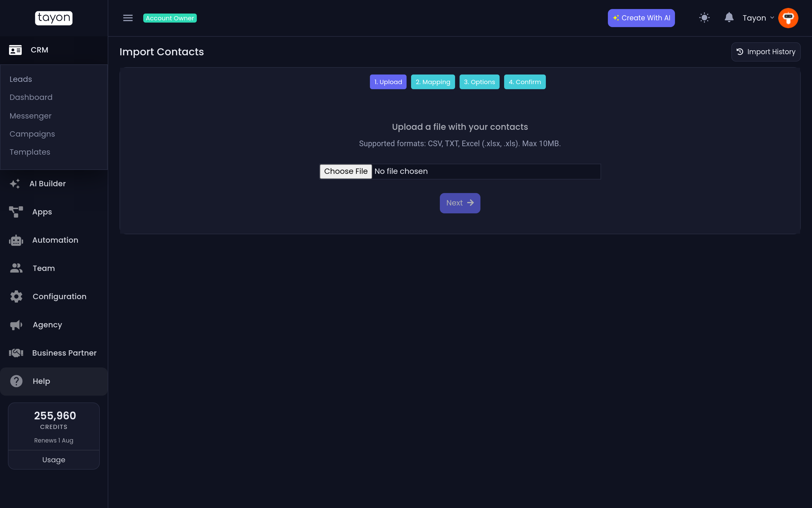
Task: Select the 4. Confirm step
Action: tap(525, 82)
